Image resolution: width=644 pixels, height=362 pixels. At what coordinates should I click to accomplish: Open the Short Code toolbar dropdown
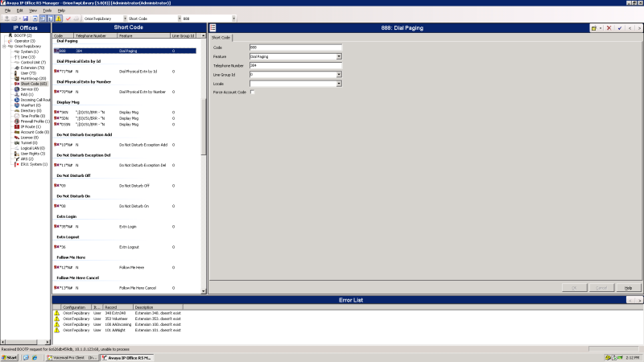tap(179, 19)
